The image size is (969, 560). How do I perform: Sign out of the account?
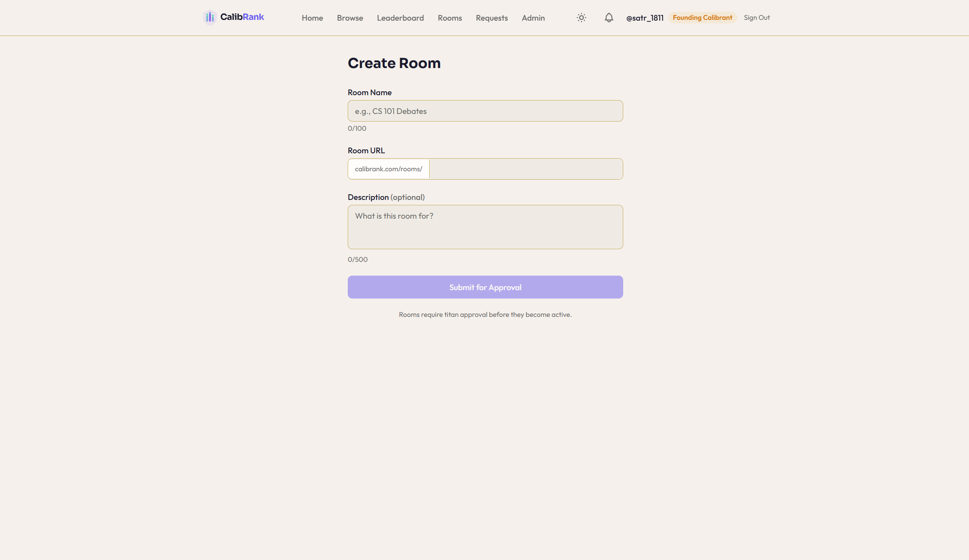[x=756, y=18]
